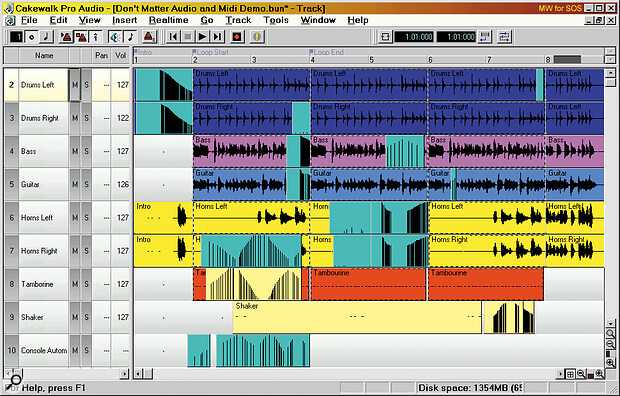Mute the Drums Right track
Viewport: 620px width, 396px height.
(75, 118)
